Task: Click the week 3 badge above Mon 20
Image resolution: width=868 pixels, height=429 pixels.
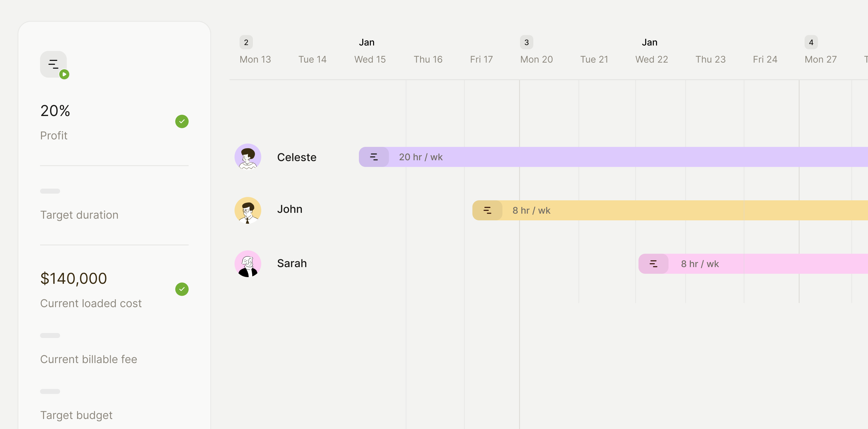Action: [x=526, y=43]
